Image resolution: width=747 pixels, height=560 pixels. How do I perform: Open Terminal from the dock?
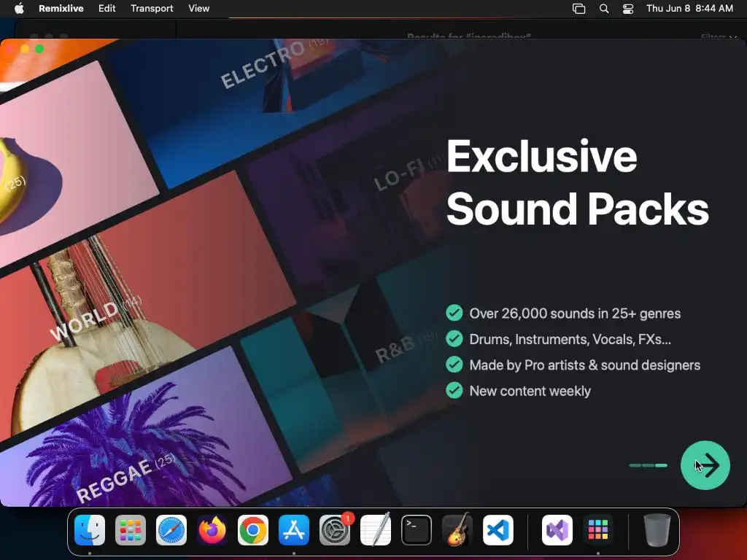click(417, 530)
